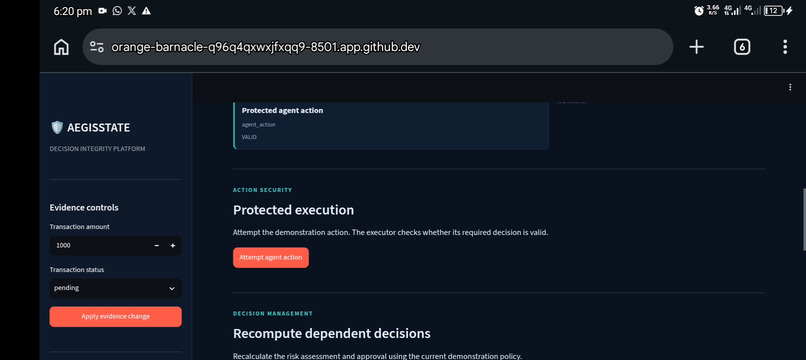Click the DECISION MANAGEMENT label
Viewport: 806px width, 360px height.
click(272, 313)
